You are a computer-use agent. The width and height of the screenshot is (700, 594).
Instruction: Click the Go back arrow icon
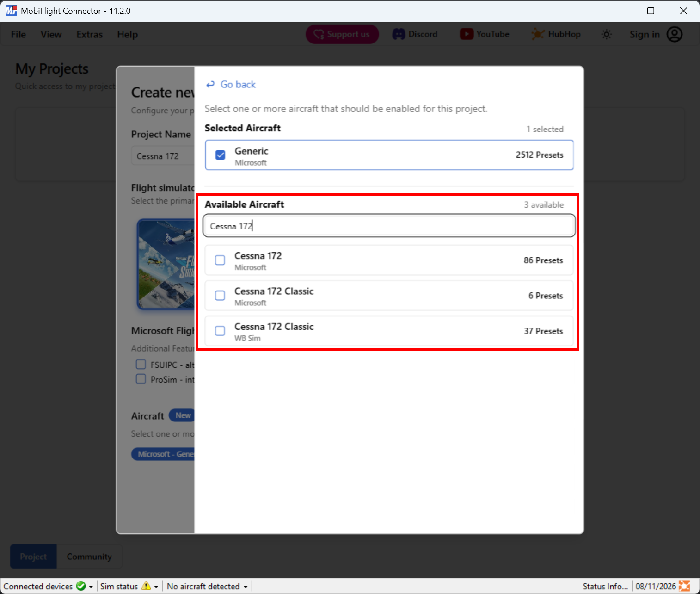[210, 84]
